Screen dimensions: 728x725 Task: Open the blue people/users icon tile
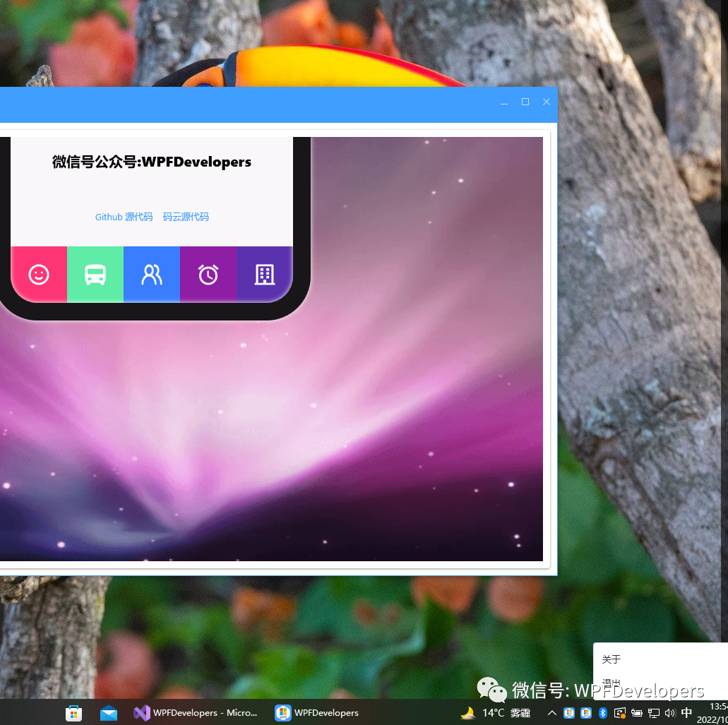pyautogui.click(x=152, y=275)
